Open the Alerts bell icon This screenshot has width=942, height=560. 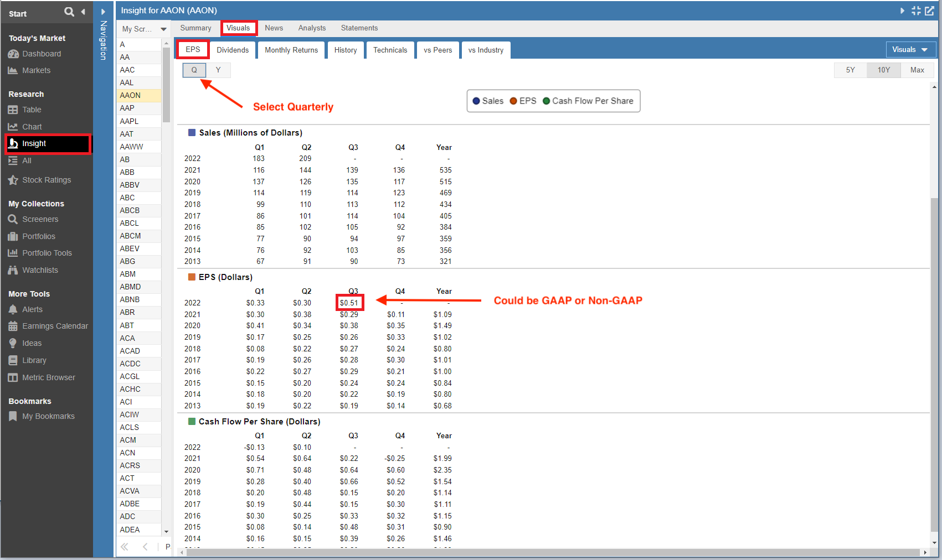[x=13, y=310]
